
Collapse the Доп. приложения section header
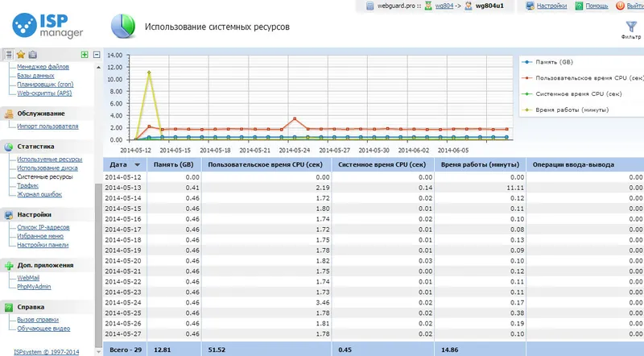[45, 265]
